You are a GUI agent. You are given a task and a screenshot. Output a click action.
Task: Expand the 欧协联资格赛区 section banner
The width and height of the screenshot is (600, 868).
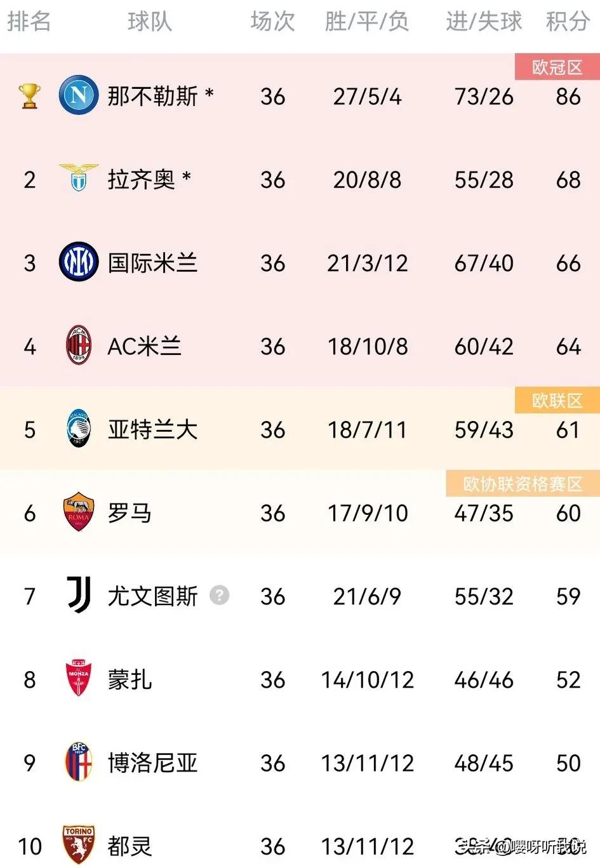click(x=522, y=484)
